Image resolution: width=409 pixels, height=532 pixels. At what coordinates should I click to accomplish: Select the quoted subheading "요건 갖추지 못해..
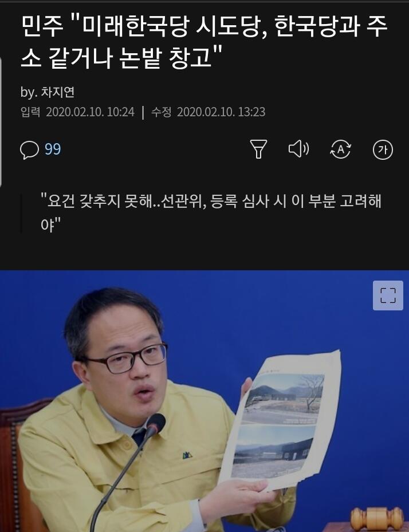(x=211, y=212)
